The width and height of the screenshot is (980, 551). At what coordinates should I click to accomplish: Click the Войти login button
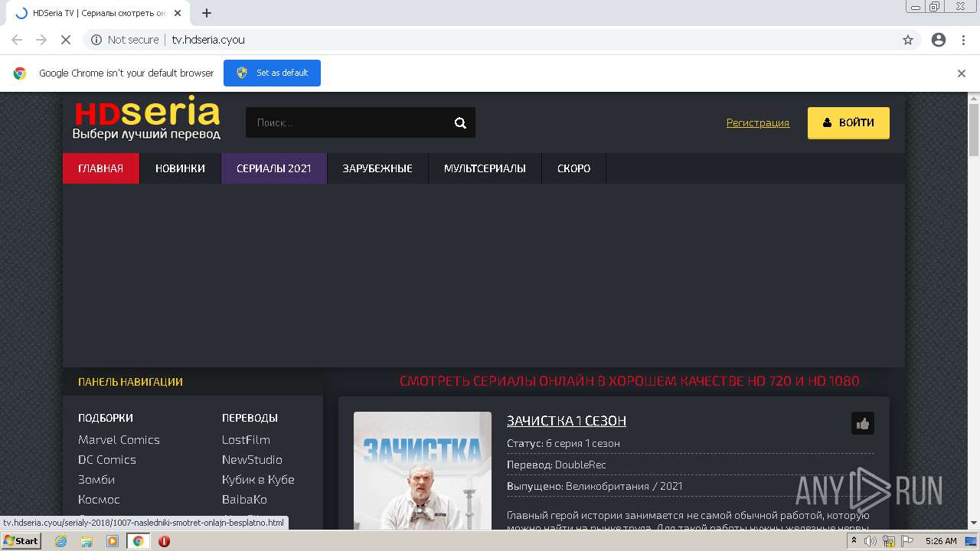tap(848, 122)
